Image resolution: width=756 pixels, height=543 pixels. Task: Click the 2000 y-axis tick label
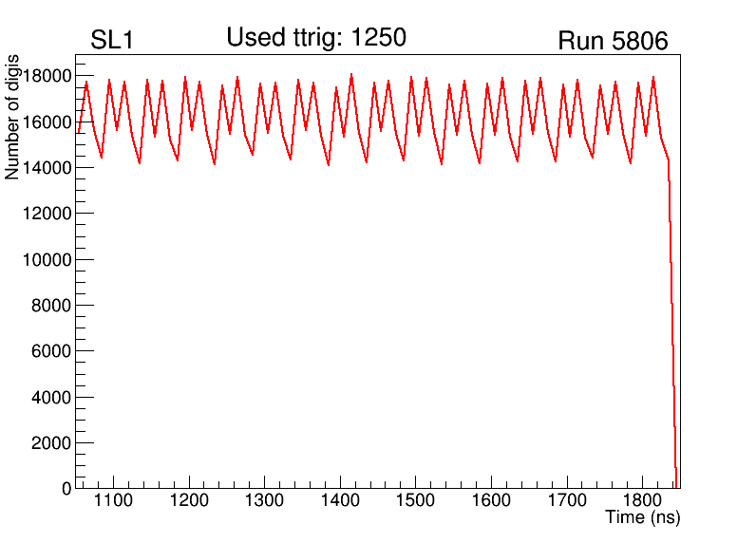click(51, 443)
